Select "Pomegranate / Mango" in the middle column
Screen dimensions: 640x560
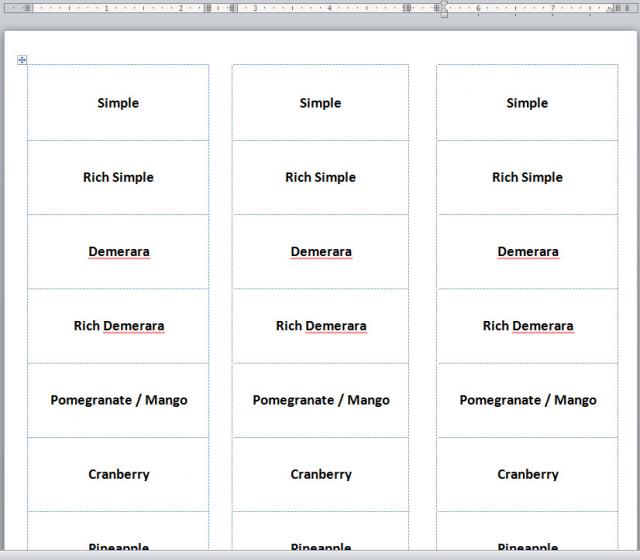pos(320,400)
